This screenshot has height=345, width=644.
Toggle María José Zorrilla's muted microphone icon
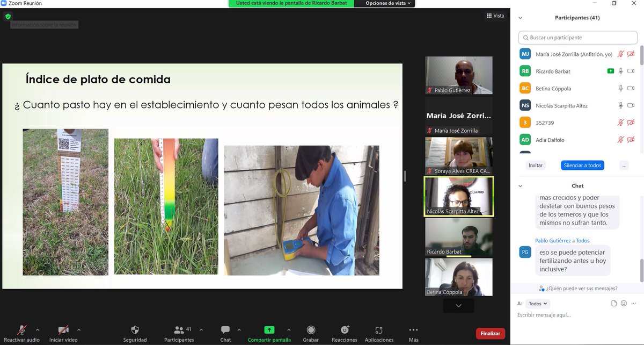(621, 54)
